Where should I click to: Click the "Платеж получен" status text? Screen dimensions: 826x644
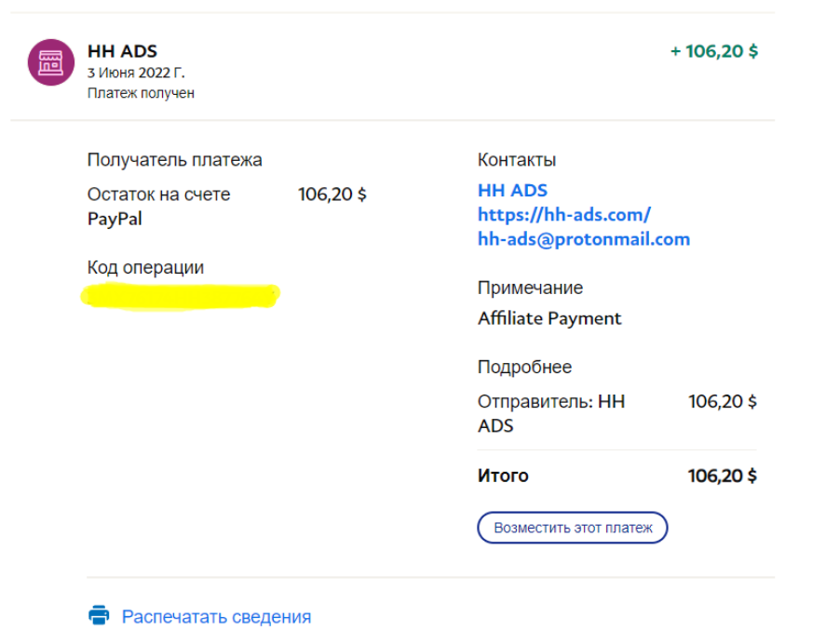141,93
